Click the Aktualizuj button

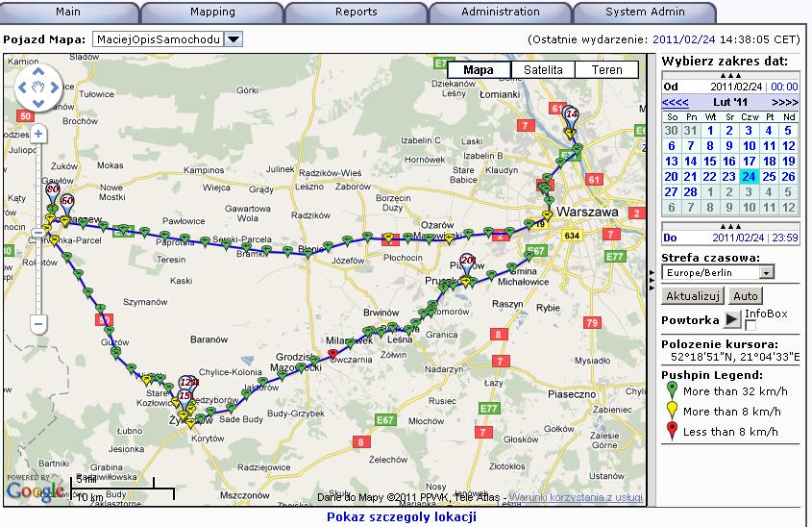(693, 296)
